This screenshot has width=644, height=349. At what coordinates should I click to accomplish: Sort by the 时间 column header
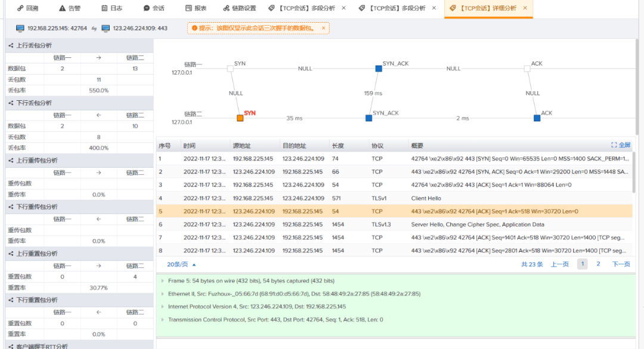click(x=190, y=146)
